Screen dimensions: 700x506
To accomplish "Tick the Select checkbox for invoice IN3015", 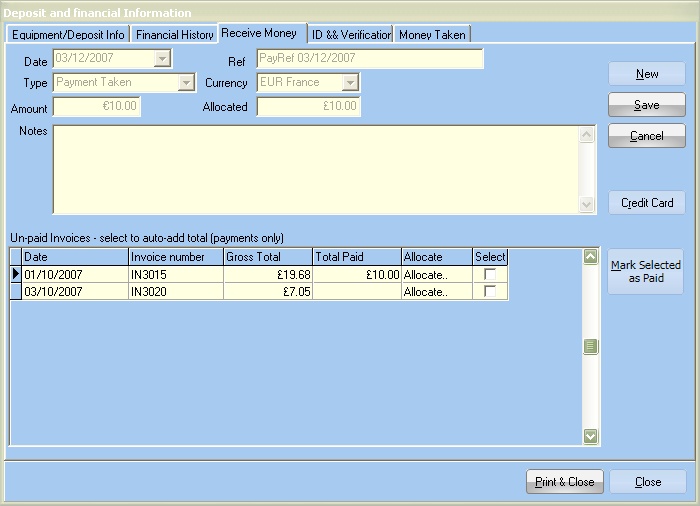I will (x=490, y=274).
